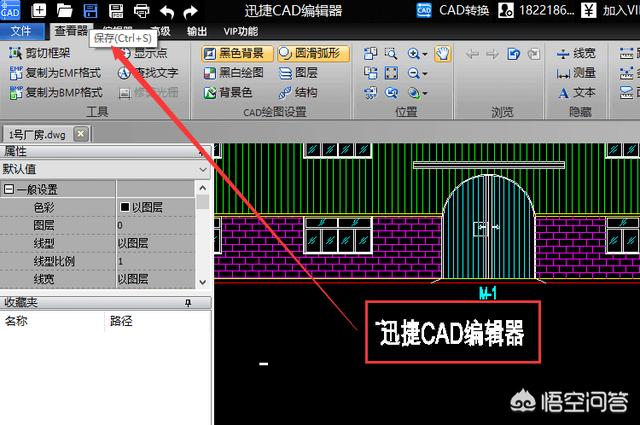Close the 1号厂房.dwg tab
640x425 pixels.
(81, 134)
